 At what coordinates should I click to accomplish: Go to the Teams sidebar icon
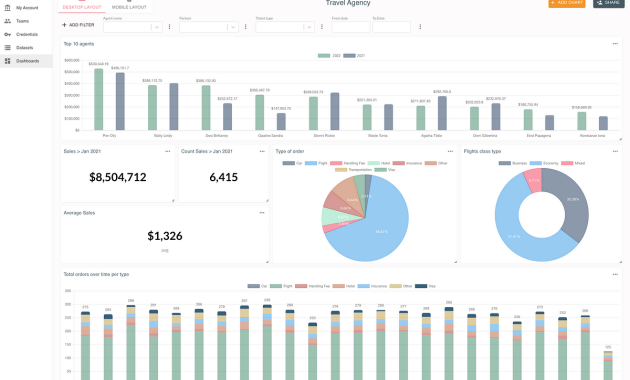7,21
